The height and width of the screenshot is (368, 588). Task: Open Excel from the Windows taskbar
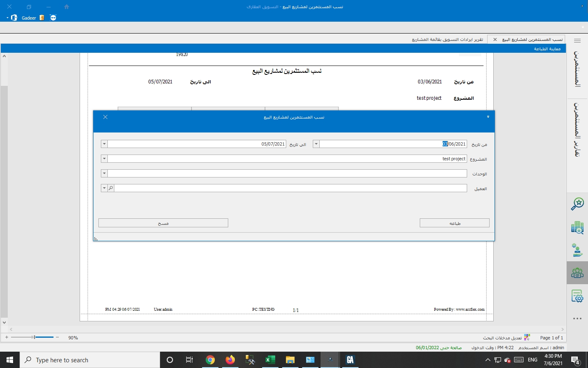[270, 360]
